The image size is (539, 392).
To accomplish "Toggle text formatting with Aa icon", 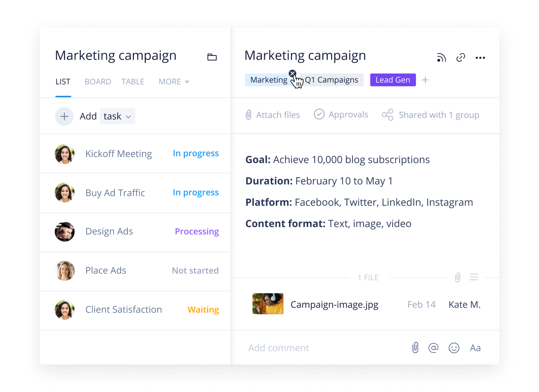I will (475, 348).
